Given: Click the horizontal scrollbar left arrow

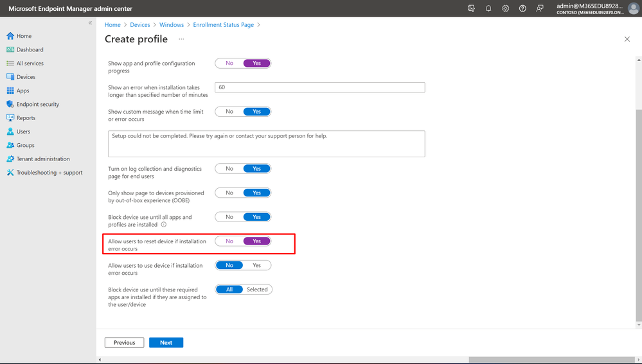Looking at the screenshot, I should pos(100,360).
